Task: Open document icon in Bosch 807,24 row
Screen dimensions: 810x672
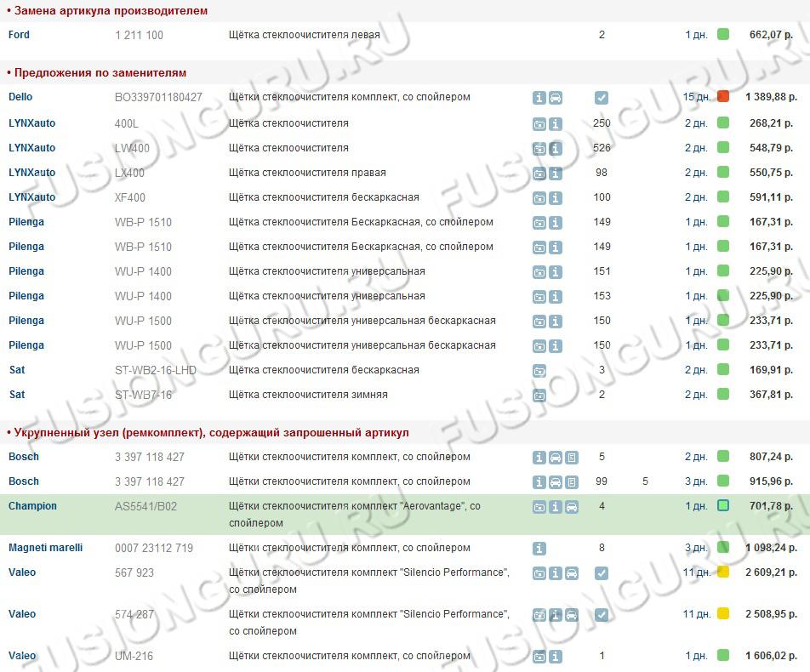Action: pos(572,458)
